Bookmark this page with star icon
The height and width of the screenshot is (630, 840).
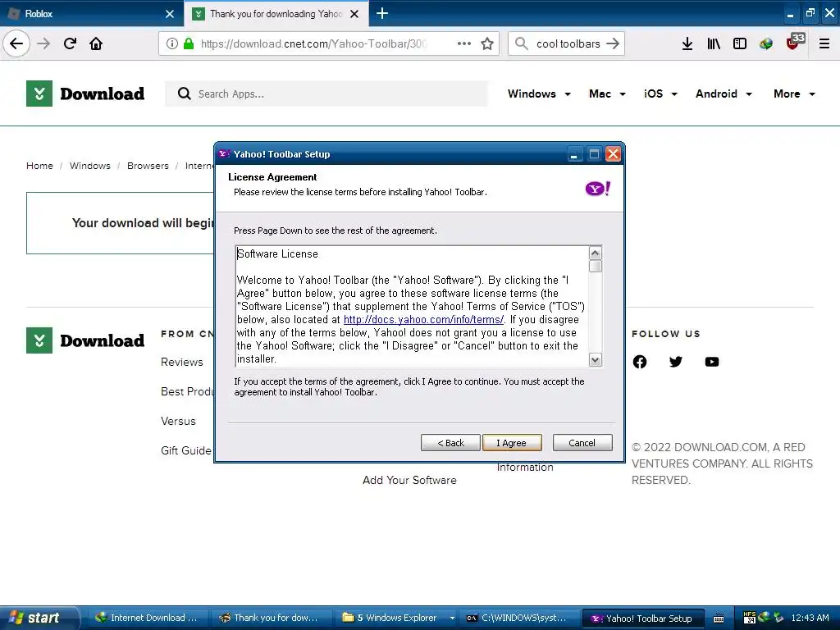pyautogui.click(x=487, y=43)
